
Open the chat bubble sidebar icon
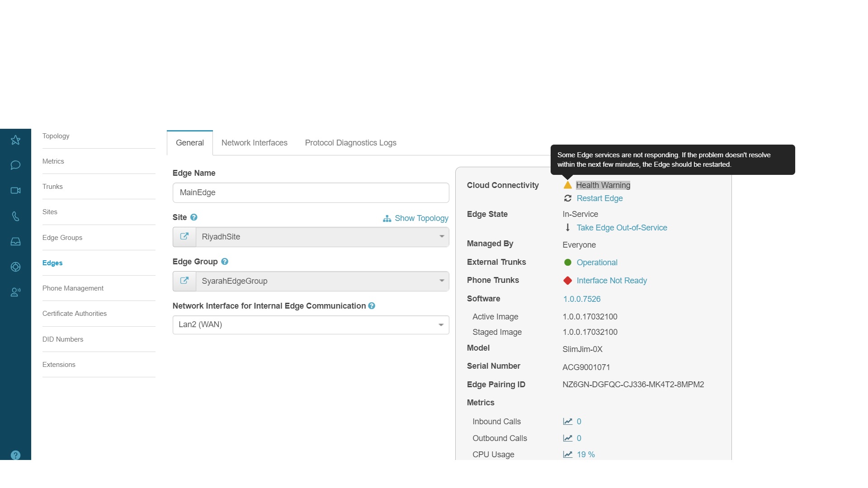point(15,165)
